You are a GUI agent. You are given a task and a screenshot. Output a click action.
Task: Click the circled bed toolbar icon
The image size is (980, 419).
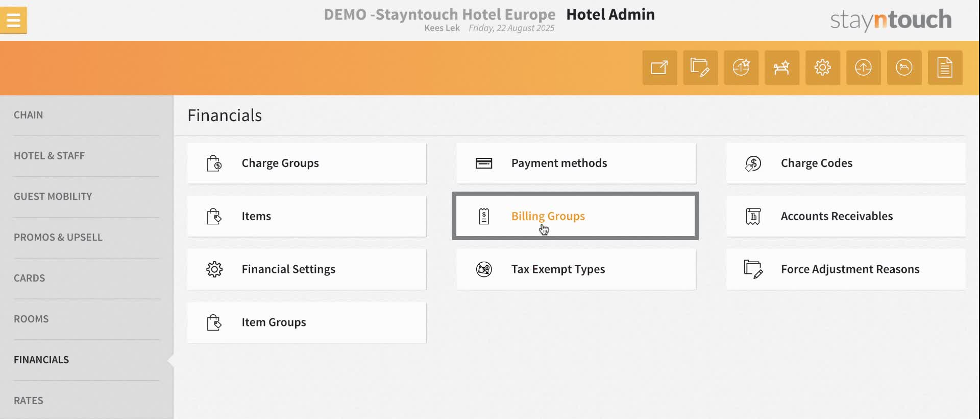point(904,67)
